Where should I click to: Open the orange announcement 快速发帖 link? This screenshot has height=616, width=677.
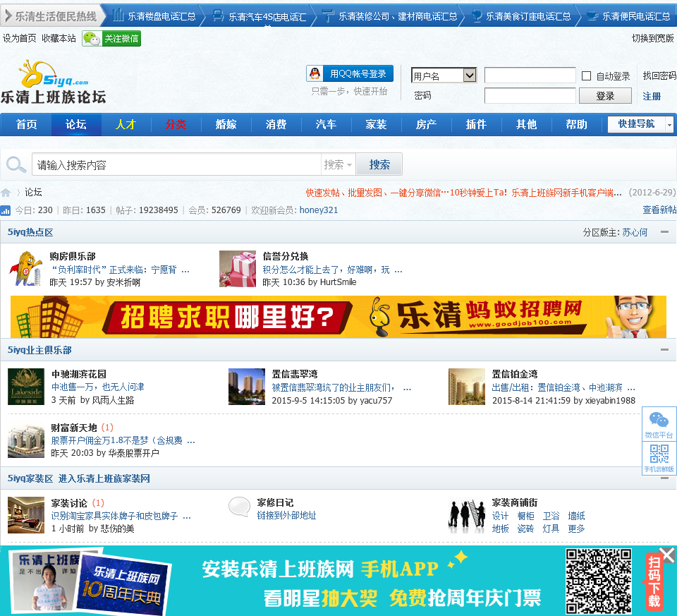(x=464, y=193)
